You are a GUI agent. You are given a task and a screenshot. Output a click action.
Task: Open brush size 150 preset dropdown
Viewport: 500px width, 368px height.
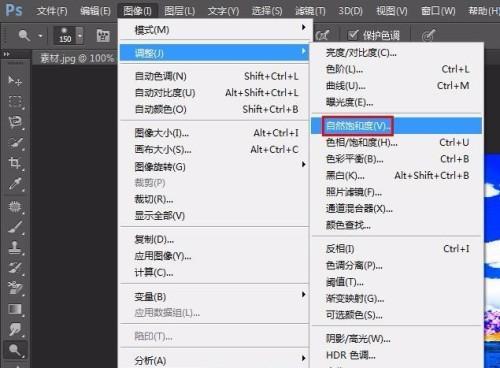click(80, 35)
